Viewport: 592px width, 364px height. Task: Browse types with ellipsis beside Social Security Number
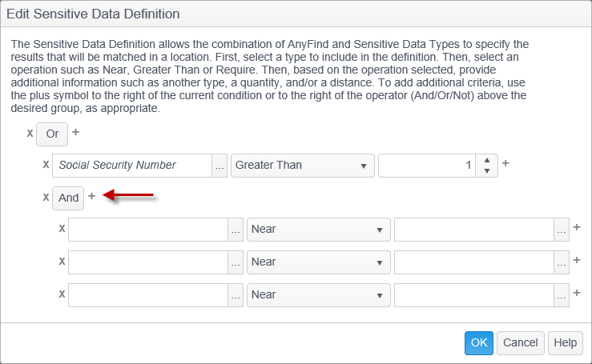click(x=219, y=166)
